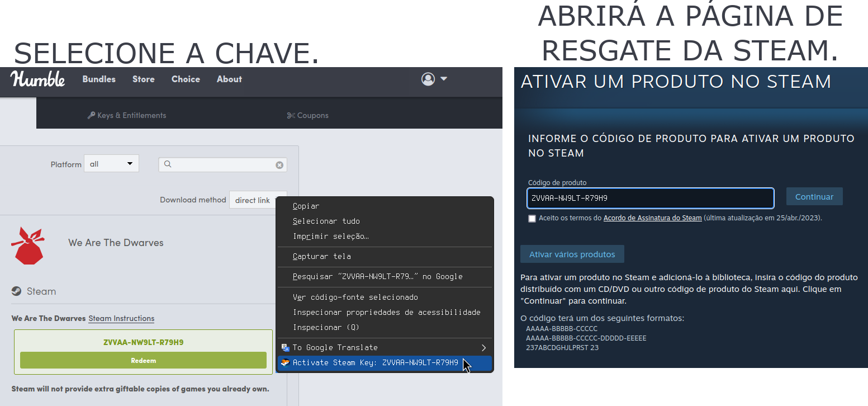Click the red We Are The Dwarves icon
Screen dimensions: 868x406
tap(28, 245)
